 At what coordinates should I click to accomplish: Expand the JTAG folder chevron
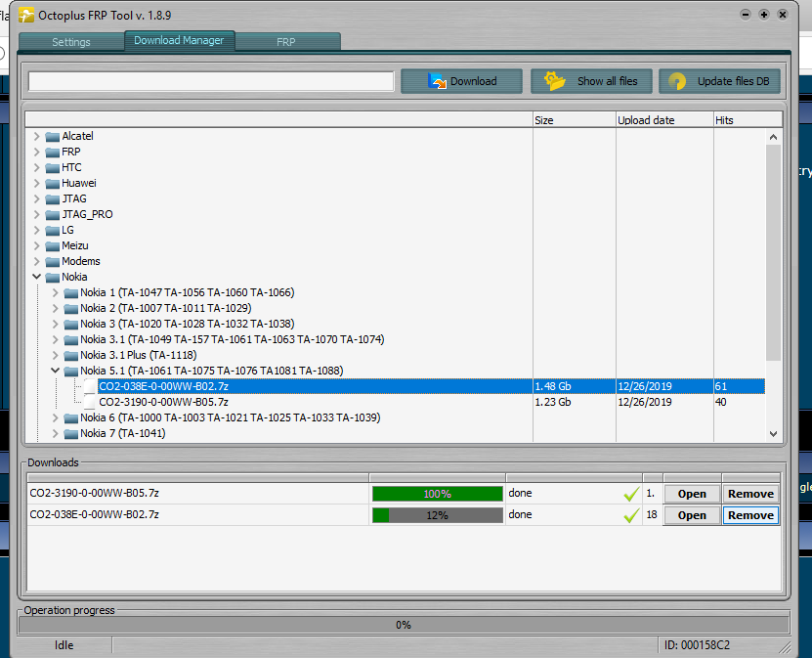tap(36, 198)
